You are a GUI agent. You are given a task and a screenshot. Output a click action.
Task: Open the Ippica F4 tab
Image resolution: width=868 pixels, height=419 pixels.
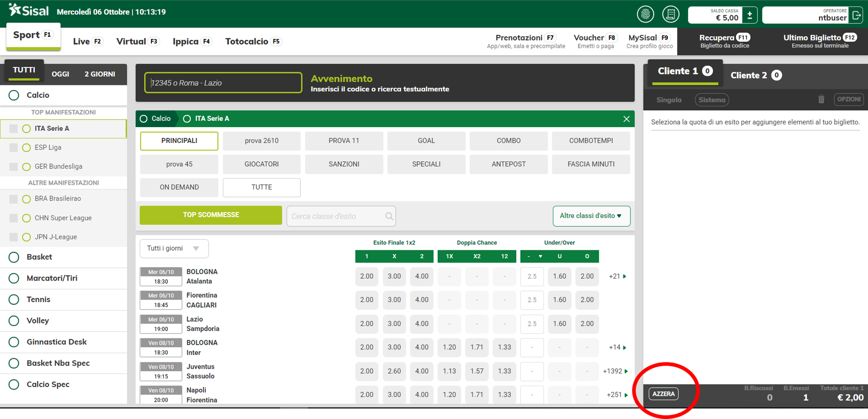click(x=192, y=41)
